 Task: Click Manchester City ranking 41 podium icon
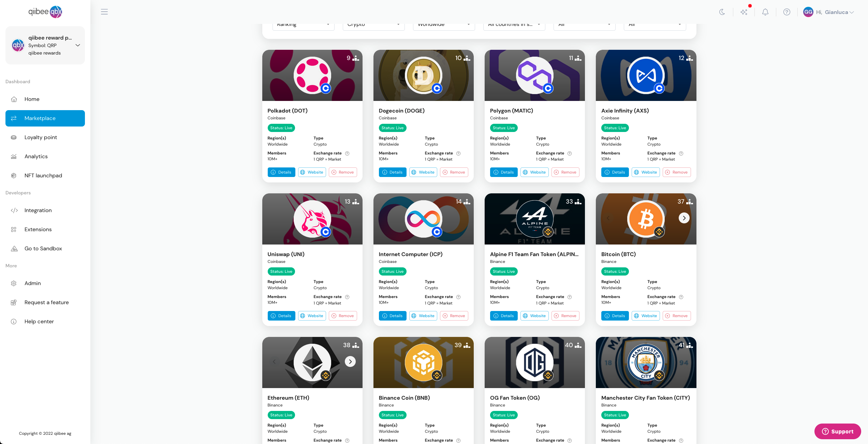(x=689, y=345)
